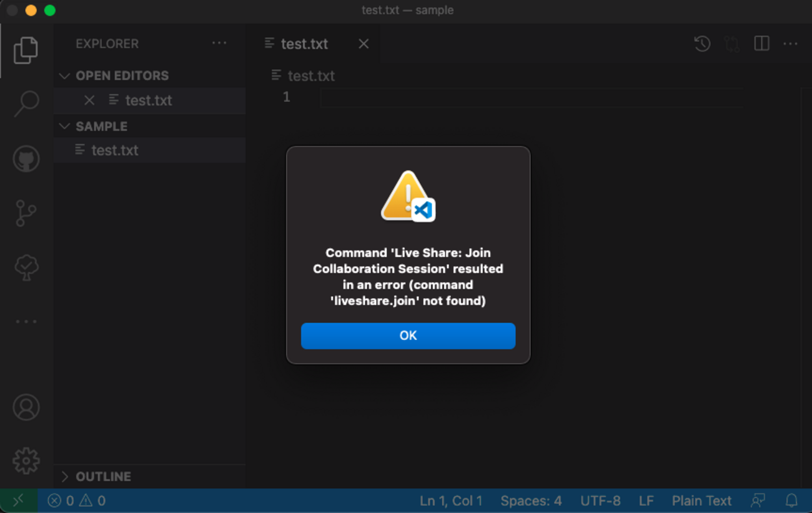The width and height of the screenshot is (812, 513).
Task: Click the EXPLORER sidebar title
Action: pyautogui.click(x=107, y=44)
